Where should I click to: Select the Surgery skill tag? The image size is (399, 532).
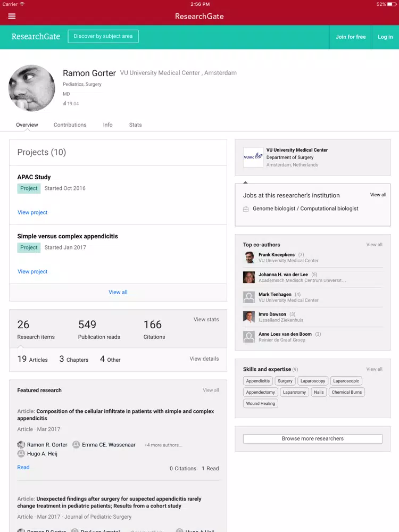pyautogui.click(x=285, y=381)
